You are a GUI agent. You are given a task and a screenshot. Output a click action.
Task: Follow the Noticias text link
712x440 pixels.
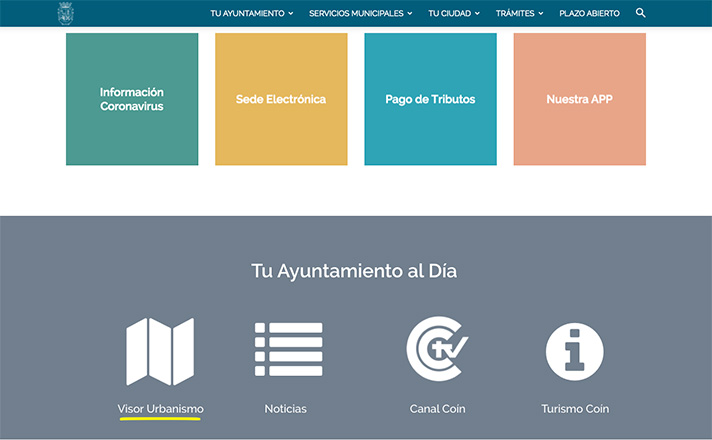coord(286,409)
